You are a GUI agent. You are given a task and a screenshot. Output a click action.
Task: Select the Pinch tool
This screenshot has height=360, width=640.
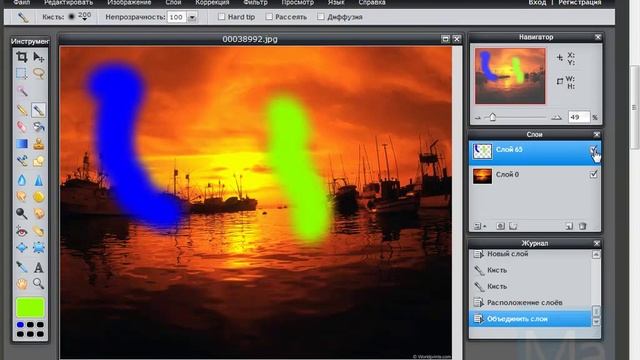pos(39,247)
